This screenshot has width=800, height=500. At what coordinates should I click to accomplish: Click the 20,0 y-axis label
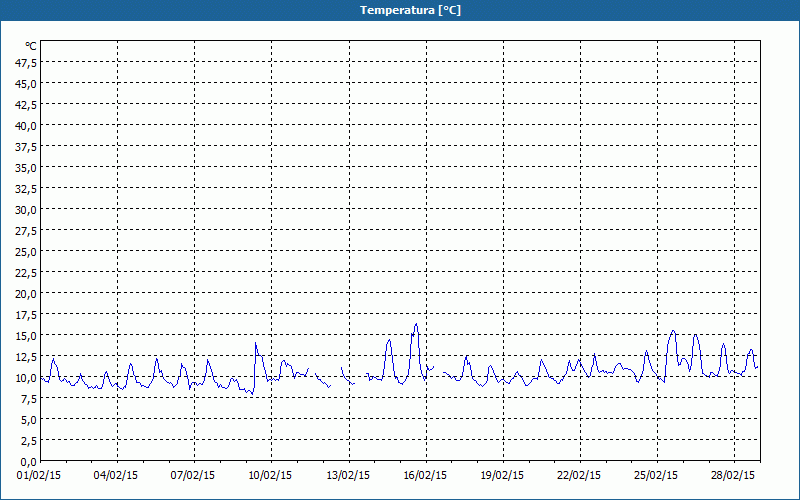(x=26, y=294)
